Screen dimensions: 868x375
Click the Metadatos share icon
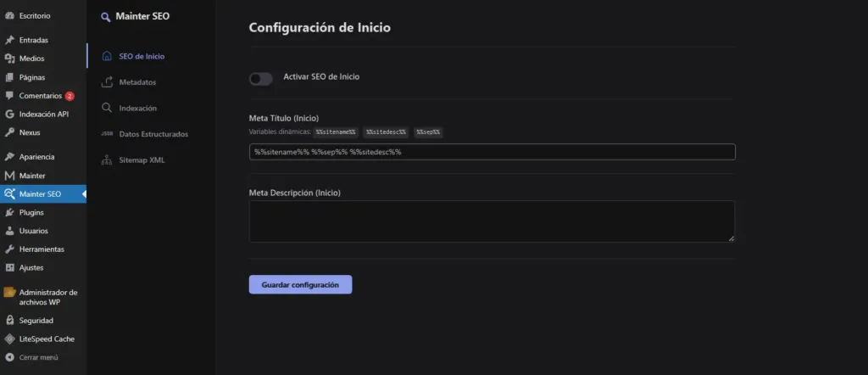click(x=107, y=82)
